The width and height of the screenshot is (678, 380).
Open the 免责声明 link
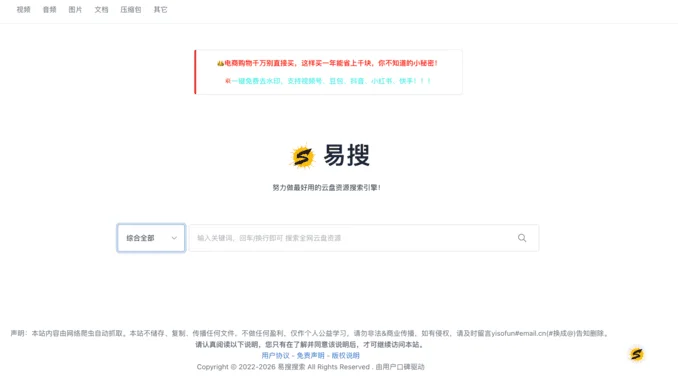click(x=310, y=355)
